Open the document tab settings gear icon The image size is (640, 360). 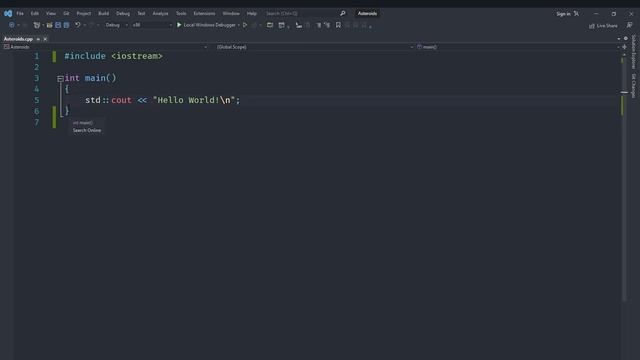click(625, 39)
